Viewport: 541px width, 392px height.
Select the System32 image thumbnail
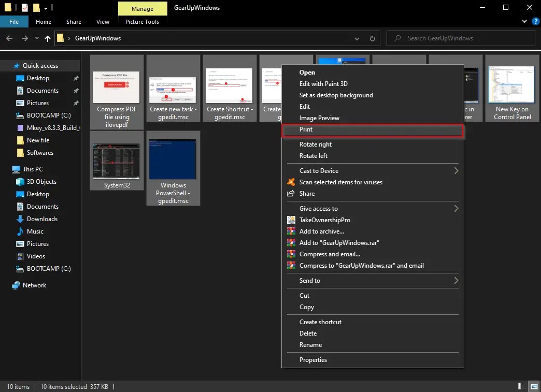[117, 162]
